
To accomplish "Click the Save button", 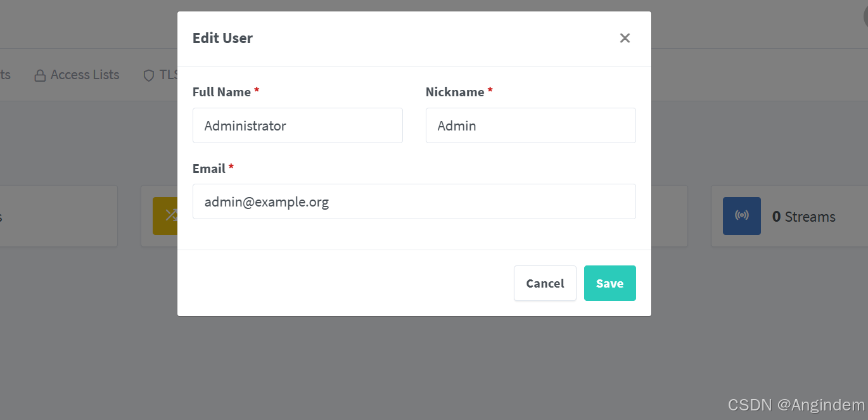I will click(610, 283).
